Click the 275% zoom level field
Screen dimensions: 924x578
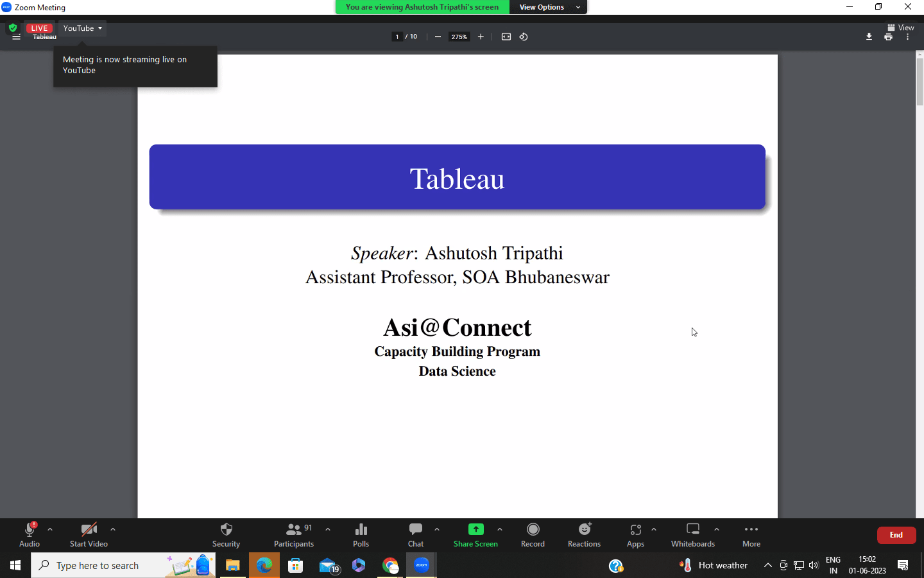(x=459, y=37)
